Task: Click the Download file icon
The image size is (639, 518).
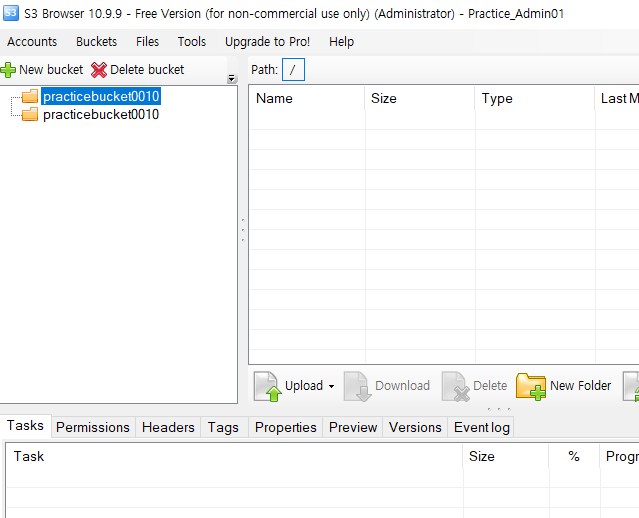Action: [357, 386]
